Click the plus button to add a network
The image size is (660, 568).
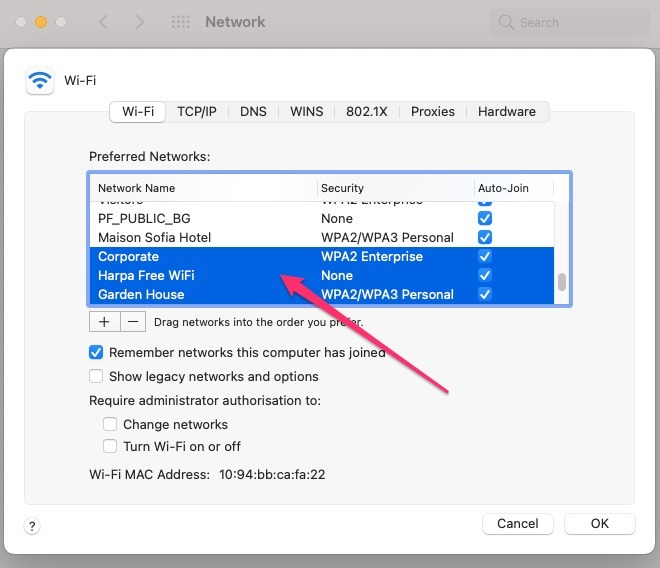coord(104,322)
